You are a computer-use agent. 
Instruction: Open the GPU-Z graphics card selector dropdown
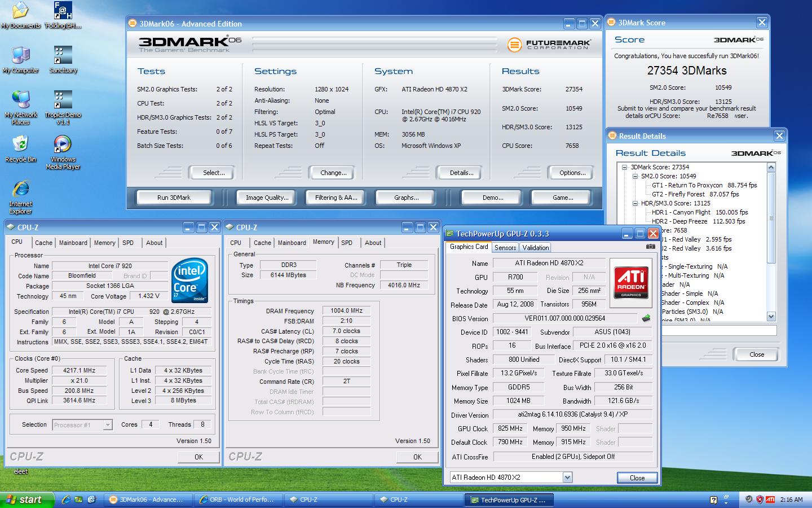point(567,478)
